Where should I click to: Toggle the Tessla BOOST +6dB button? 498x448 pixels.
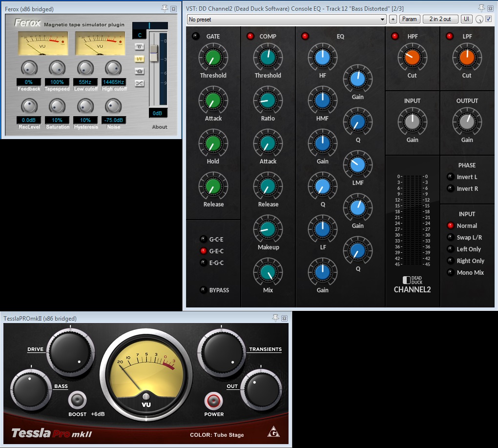(x=78, y=400)
